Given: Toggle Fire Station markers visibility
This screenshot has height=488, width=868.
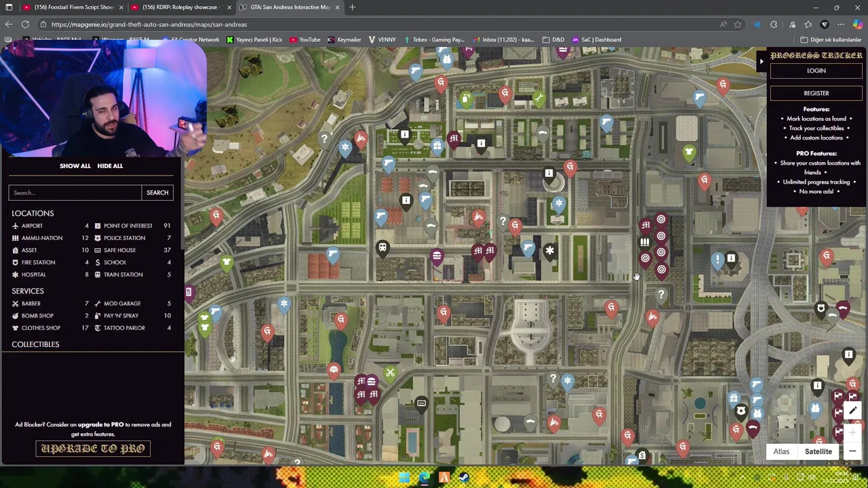Looking at the screenshot, I should pos(50,262).
